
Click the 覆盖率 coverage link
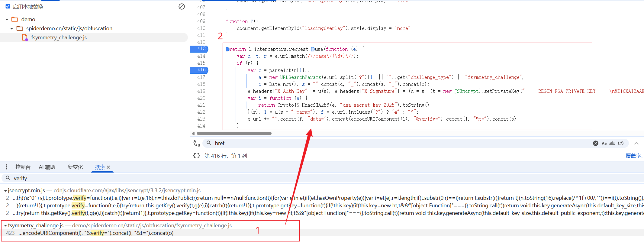pos(633,156)
